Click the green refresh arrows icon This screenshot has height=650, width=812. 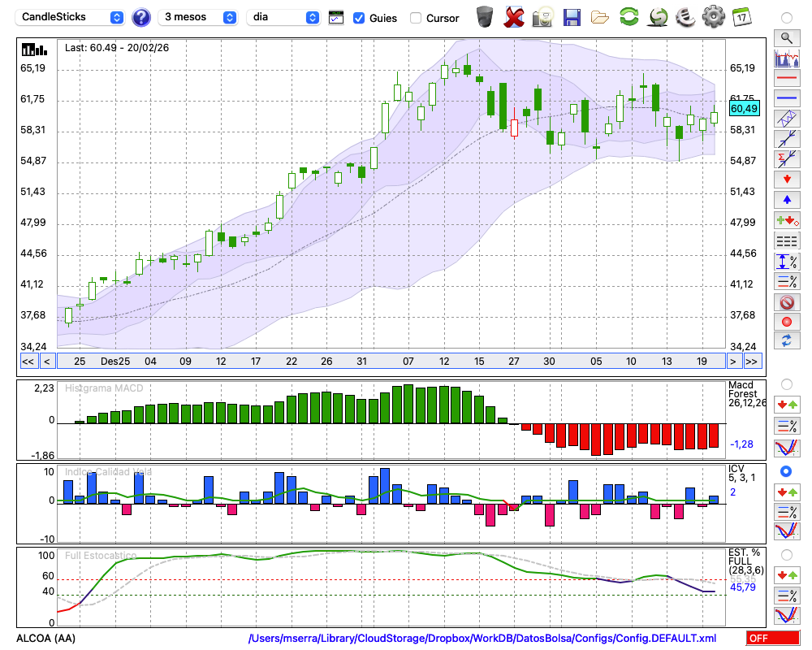[x=628, y=17]
